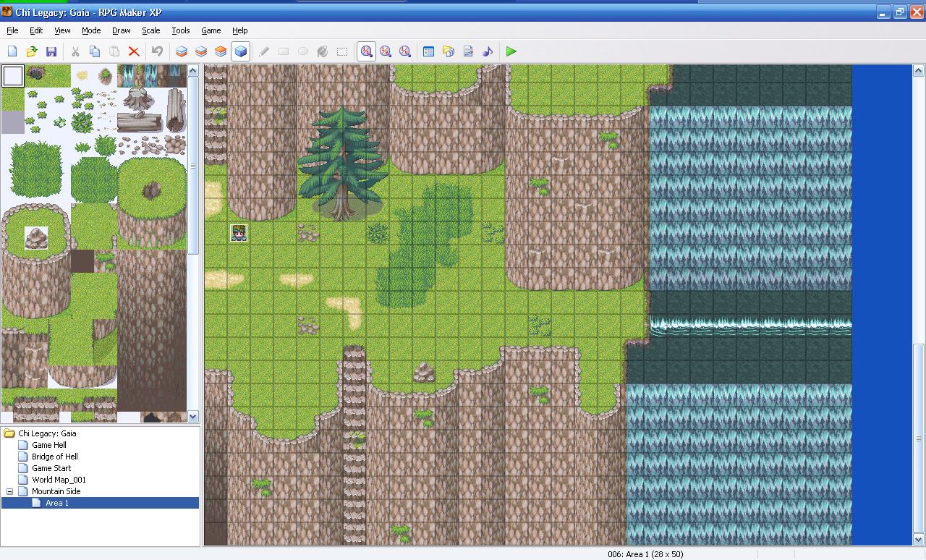Open the Database icon
The image size is (926, 560).
[x=428, y=51]
